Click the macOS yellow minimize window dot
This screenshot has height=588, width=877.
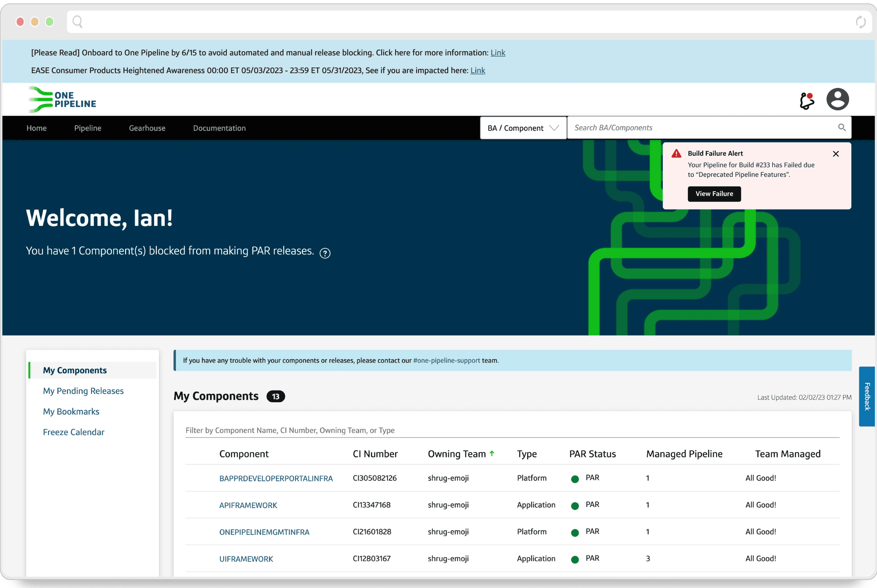(x=35, y=21)
